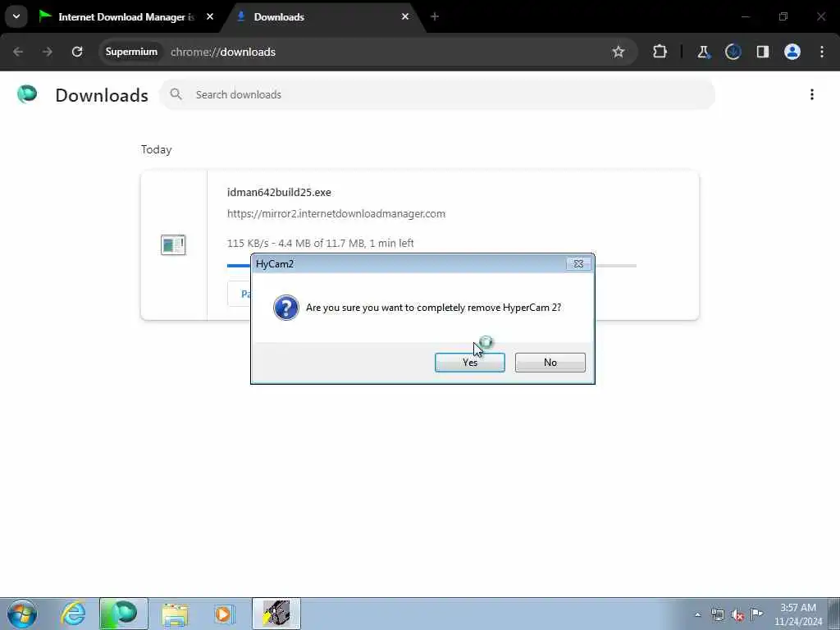Open Windows Explorer from the taskbar
The width and height of the screenshot is (840, 630).
coord(174,614)
